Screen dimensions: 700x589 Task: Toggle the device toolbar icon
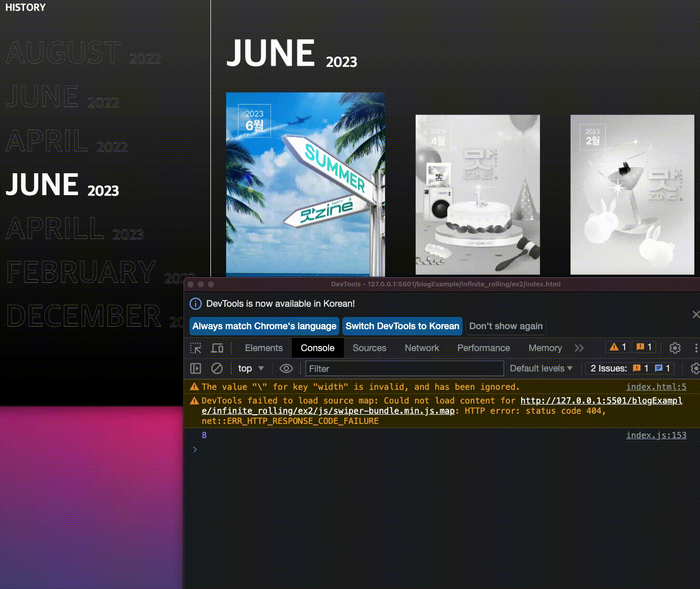(x=218, y=348)
